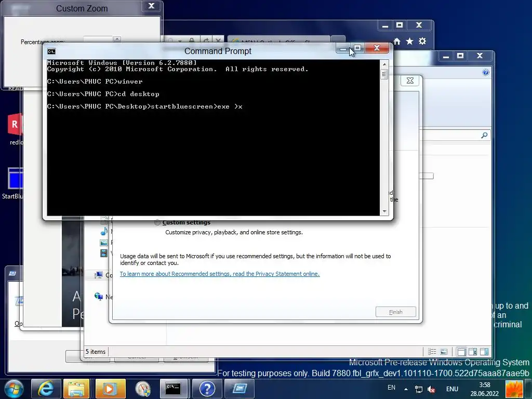This screenshot has height=399, width=532.
Task: Click inside the Command Prompt console area
Action: click(x=213, y=137)
